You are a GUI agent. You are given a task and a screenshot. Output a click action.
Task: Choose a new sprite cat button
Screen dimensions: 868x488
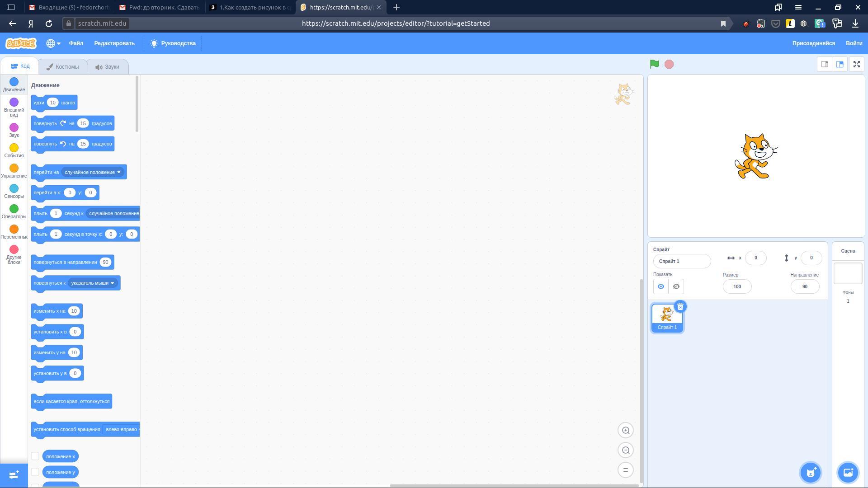(810, 473)
